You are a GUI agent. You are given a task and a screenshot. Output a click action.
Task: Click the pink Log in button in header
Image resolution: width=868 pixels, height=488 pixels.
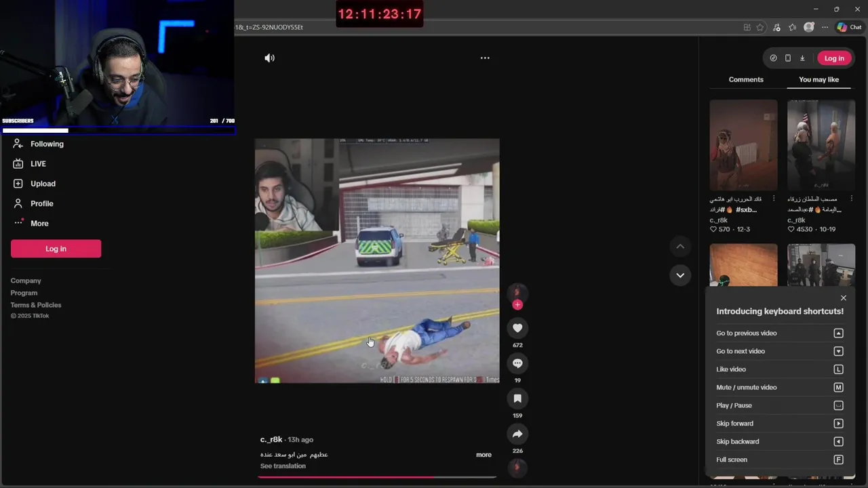(x=834, y=58)
